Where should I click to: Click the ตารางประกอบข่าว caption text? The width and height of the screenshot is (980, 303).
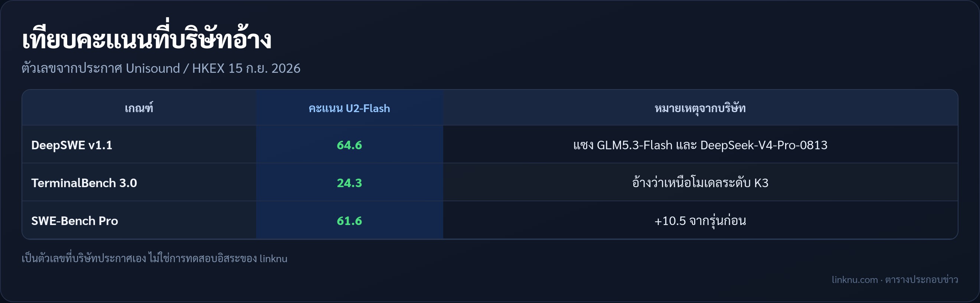pyautogui.click(x=921, y=279)
